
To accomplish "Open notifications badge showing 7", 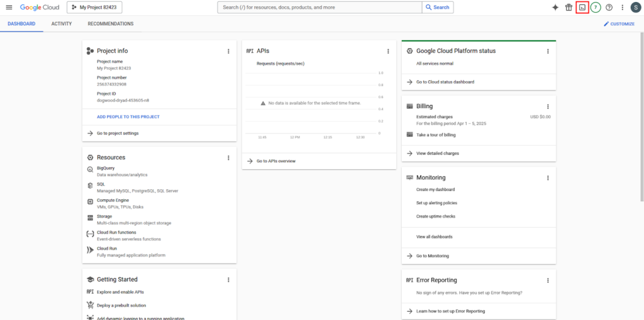I will coord(596,8).
